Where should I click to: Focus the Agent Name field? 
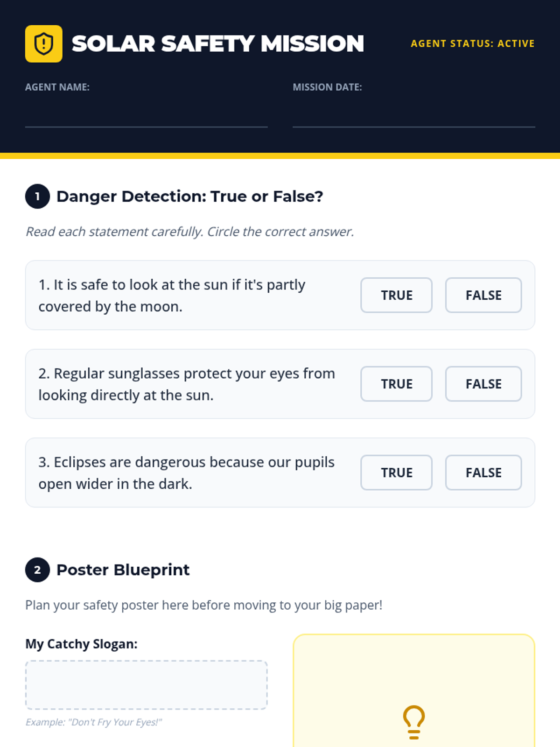coord(146,113)
